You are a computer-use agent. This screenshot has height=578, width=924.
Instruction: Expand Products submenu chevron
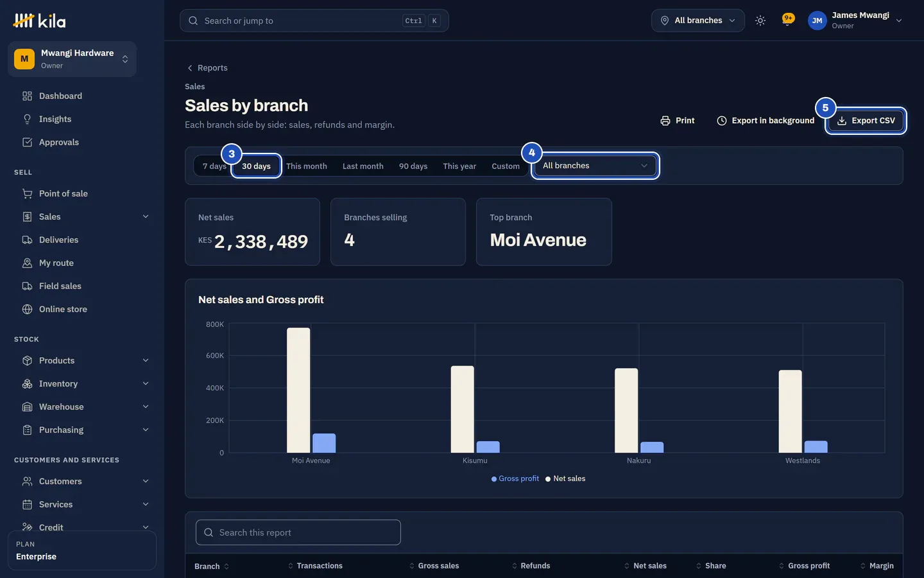click(x=146, y=360)
